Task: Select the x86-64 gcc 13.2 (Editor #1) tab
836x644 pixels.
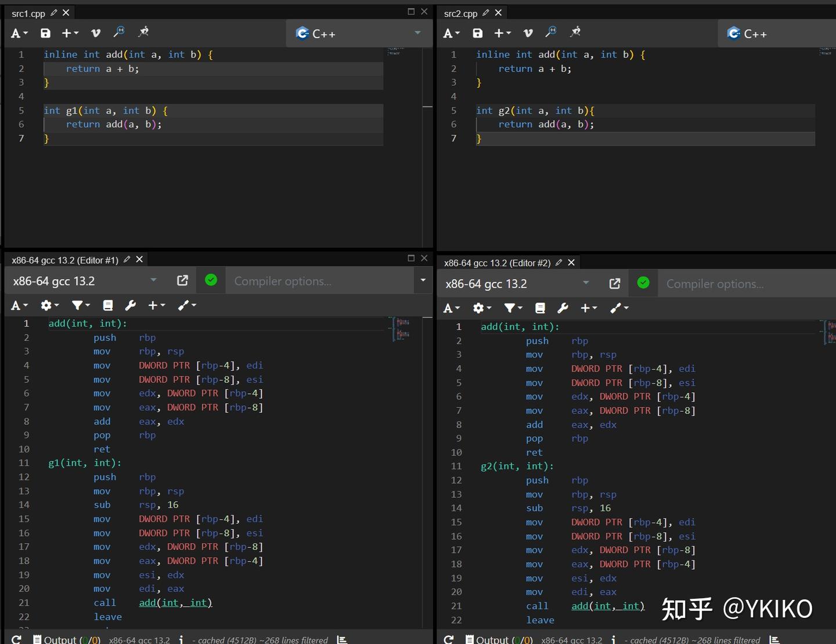Action: pos(65,260)
